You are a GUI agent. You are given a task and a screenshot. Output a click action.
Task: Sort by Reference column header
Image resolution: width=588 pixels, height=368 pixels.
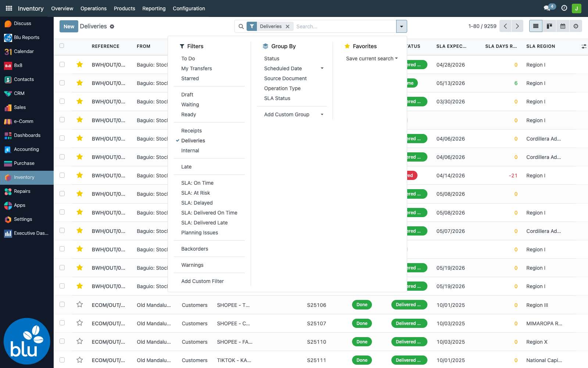[105, 46]
